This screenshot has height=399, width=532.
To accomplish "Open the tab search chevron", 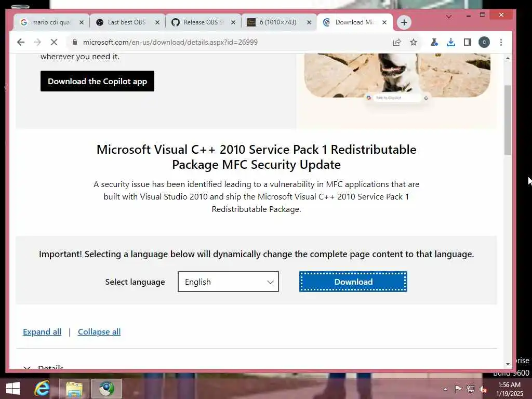I will point(448,16).
